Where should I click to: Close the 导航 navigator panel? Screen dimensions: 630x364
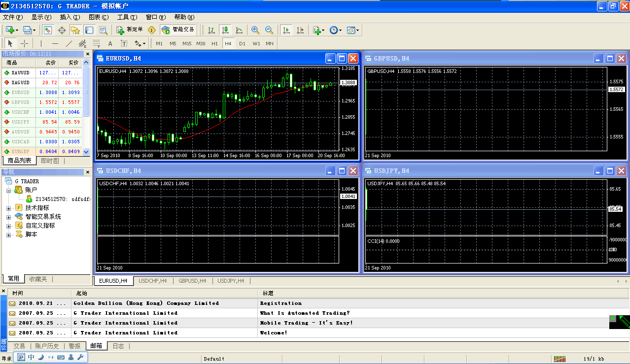pos(88,172)
